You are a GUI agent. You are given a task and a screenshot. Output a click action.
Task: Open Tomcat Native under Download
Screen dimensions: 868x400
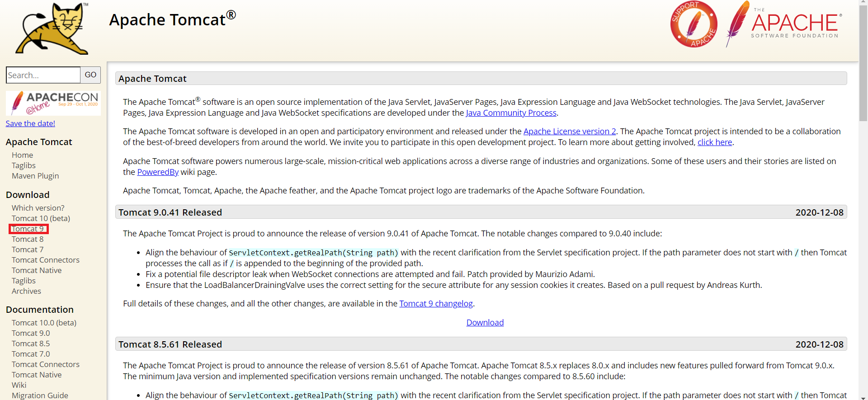37,270
